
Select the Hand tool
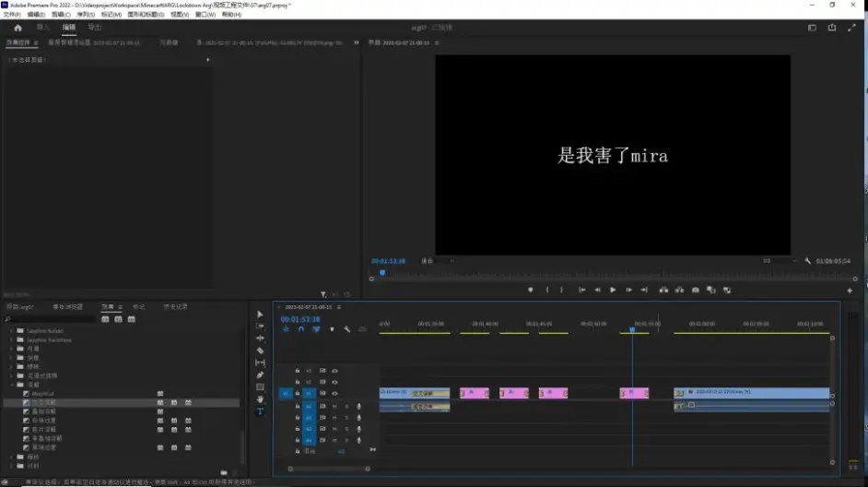point(260,399)
